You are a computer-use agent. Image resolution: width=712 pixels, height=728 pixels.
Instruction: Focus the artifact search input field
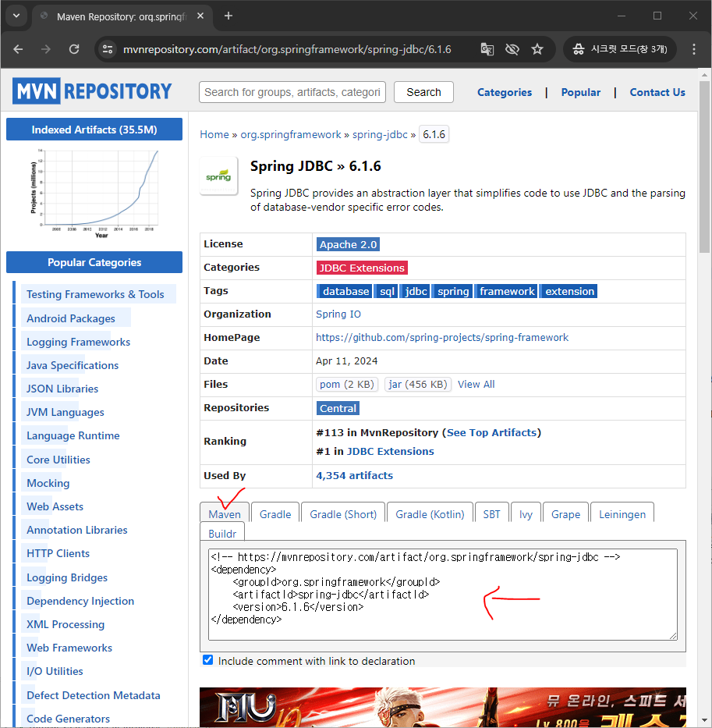(292, 92)
